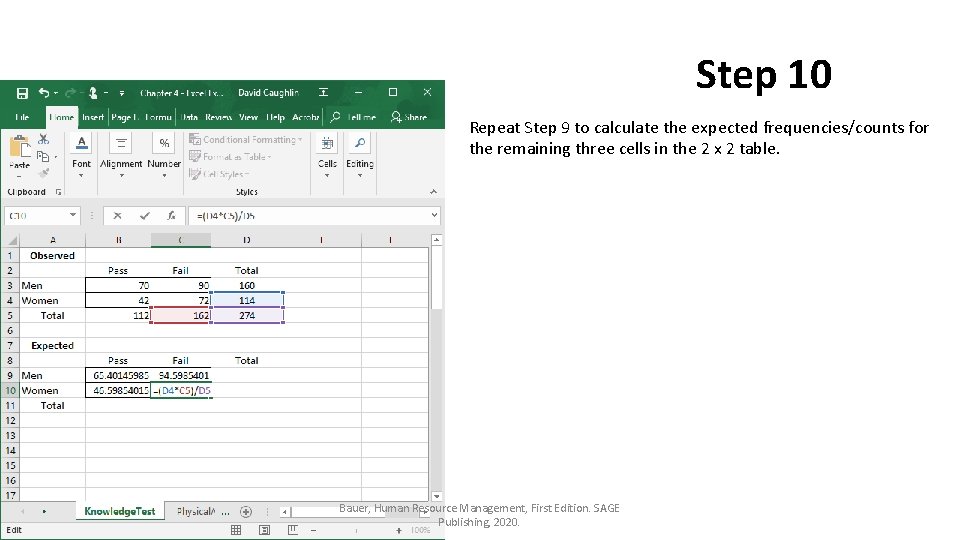Expand the formula bar chevron
This screenshot has width=960, height=540.
[x=434, y=215]
